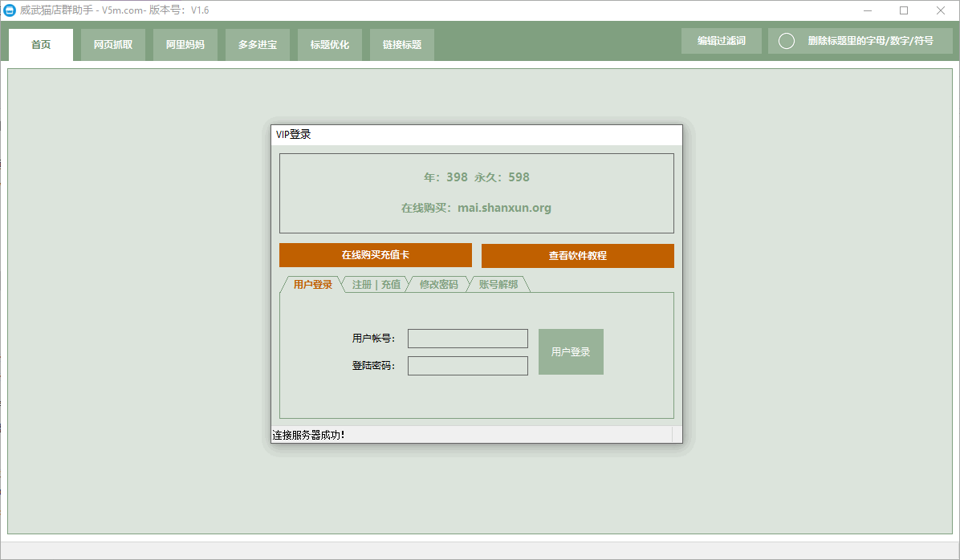Open the 链接标题 tab
960x560 pixels.
[x=402, y=45]
